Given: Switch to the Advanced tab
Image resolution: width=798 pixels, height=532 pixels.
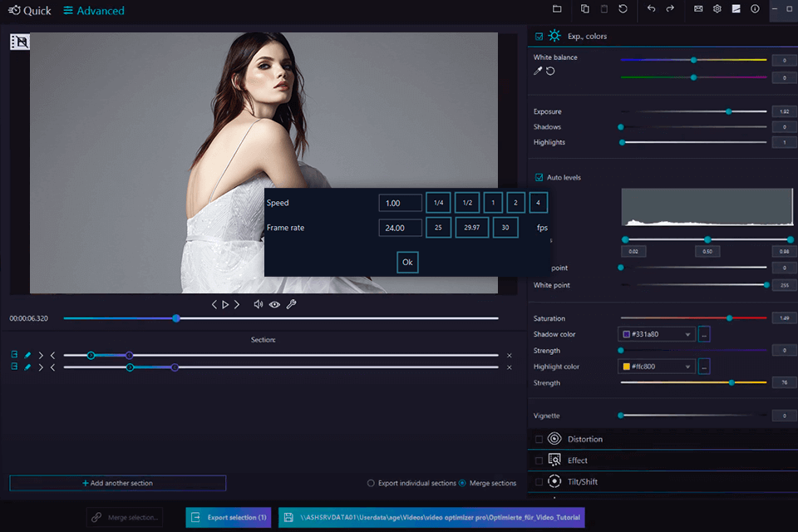Looking at the screenshot, I should tap(94, 11).
